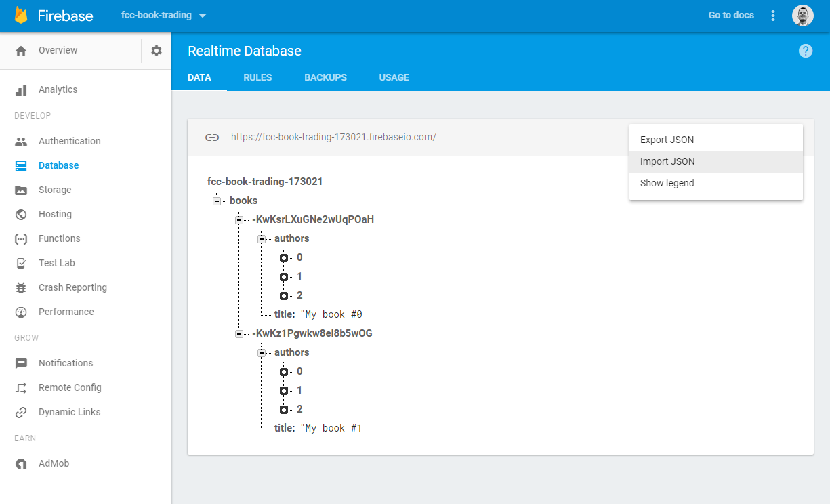The height and width of the screenshot is (504, 830).
Task: Open Go to docs link
Action: [731, 15]
